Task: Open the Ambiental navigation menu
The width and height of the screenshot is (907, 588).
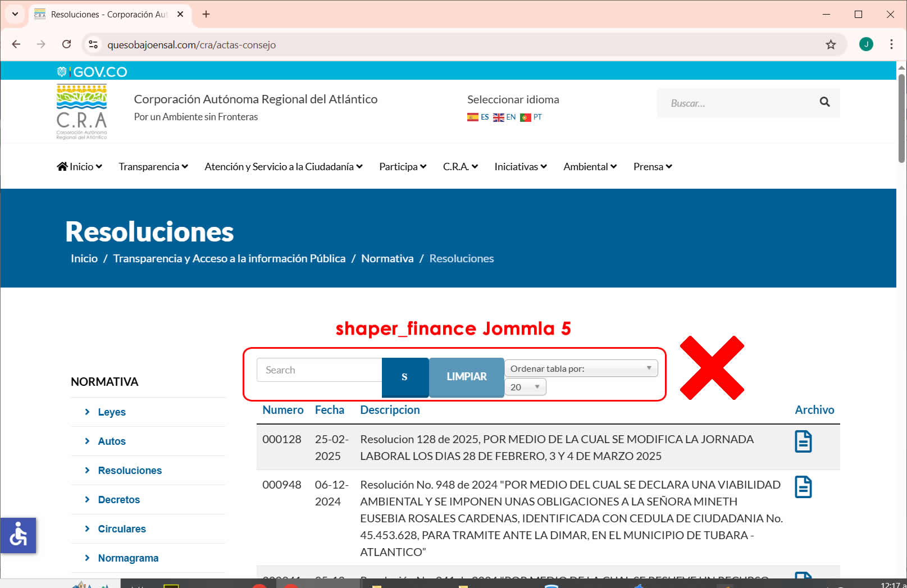Action: point(590,167)
